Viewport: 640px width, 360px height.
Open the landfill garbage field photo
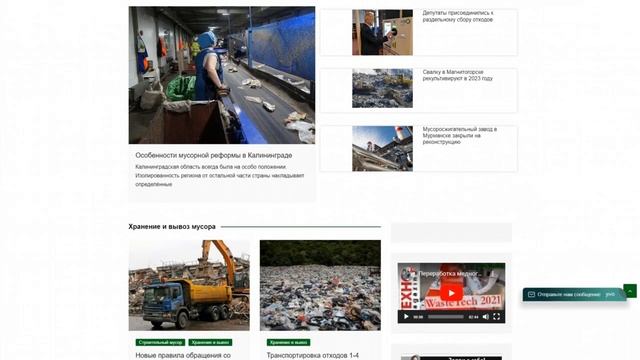point(320,285)
